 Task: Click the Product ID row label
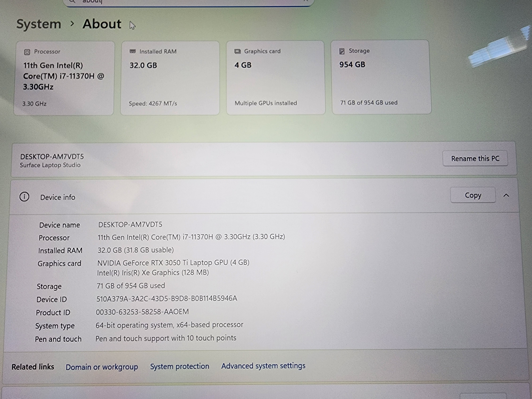(53, 313)
